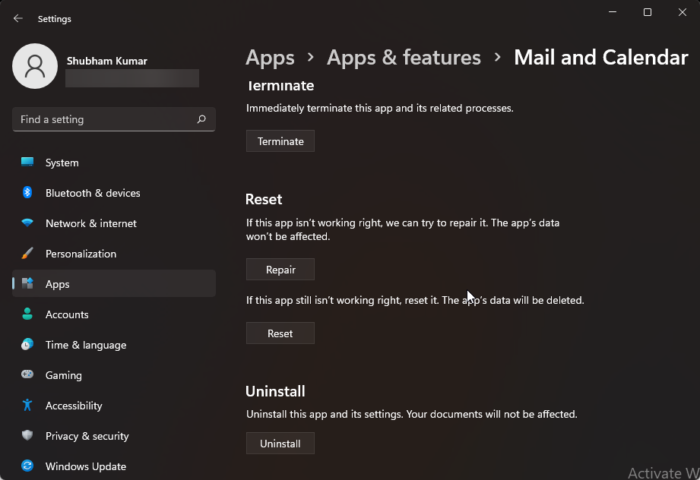Click the Gaming controller icon
Viewport: 700px width, 480px height.
click(27, 374)
